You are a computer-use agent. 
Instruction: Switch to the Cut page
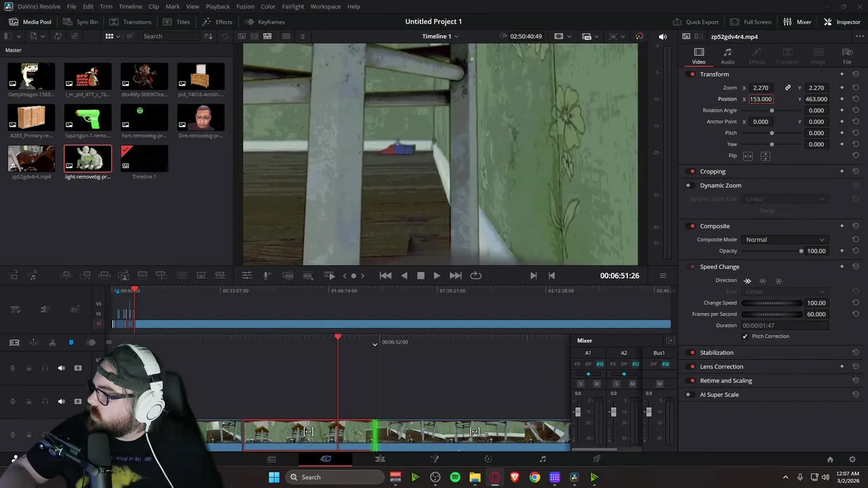(325, 459)
